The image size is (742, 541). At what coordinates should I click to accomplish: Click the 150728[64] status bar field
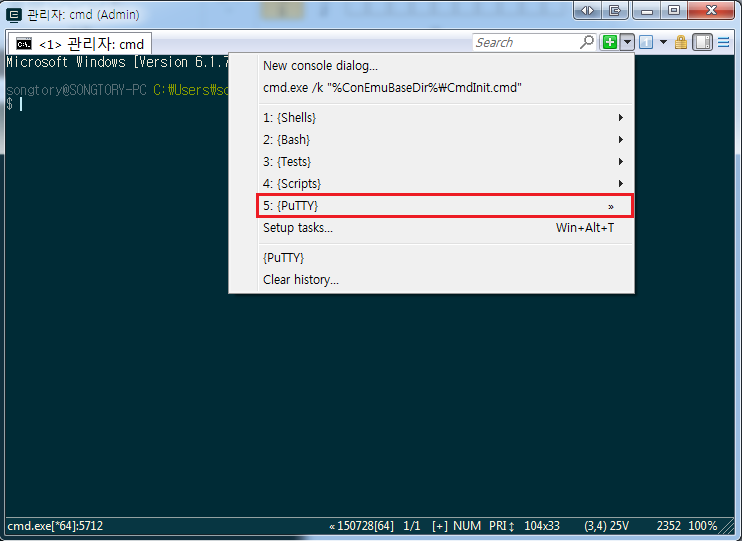click(362, 526)
